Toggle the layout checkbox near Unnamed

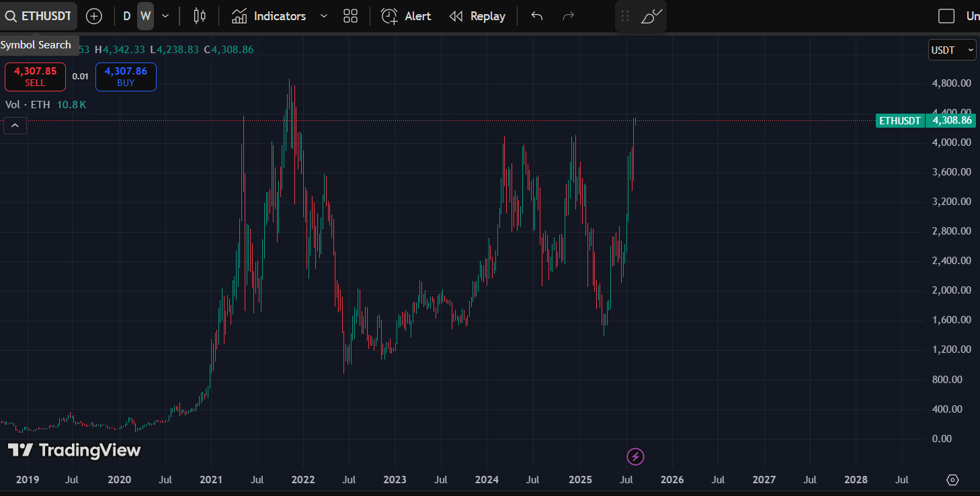pos(946,16)
